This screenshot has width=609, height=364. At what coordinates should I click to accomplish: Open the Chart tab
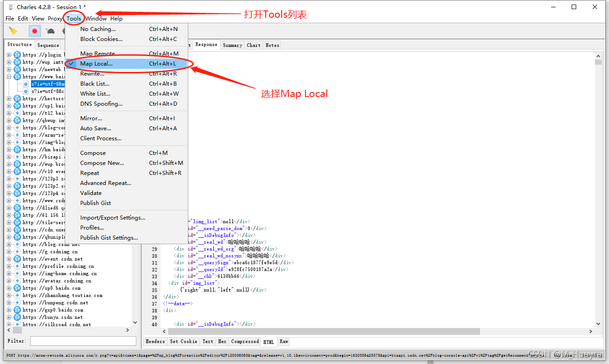click(253, 45)
